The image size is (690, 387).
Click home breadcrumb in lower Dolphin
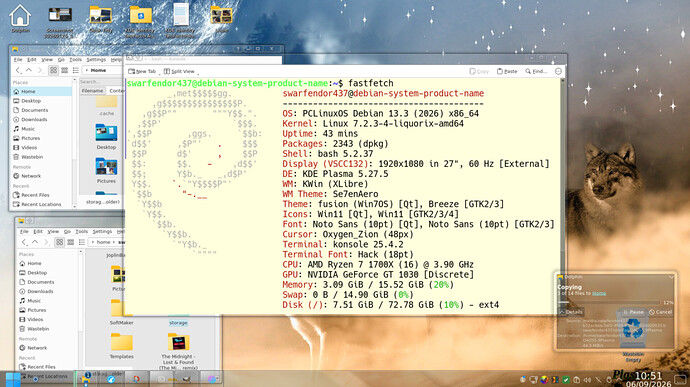(x=103, y=242)
